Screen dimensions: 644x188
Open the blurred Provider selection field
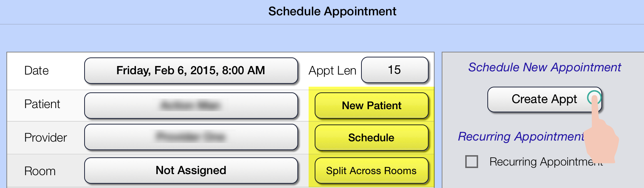click(191, 137)
